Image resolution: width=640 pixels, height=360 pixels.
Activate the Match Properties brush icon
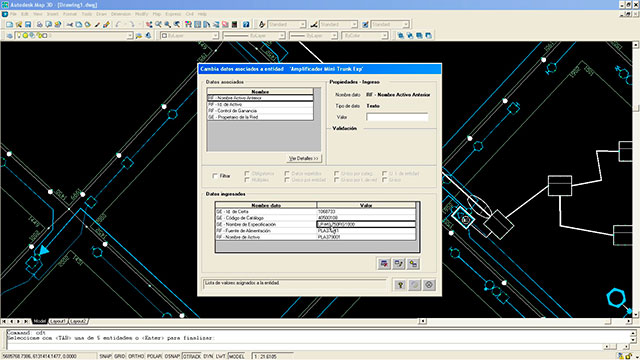tap(97, 24)
